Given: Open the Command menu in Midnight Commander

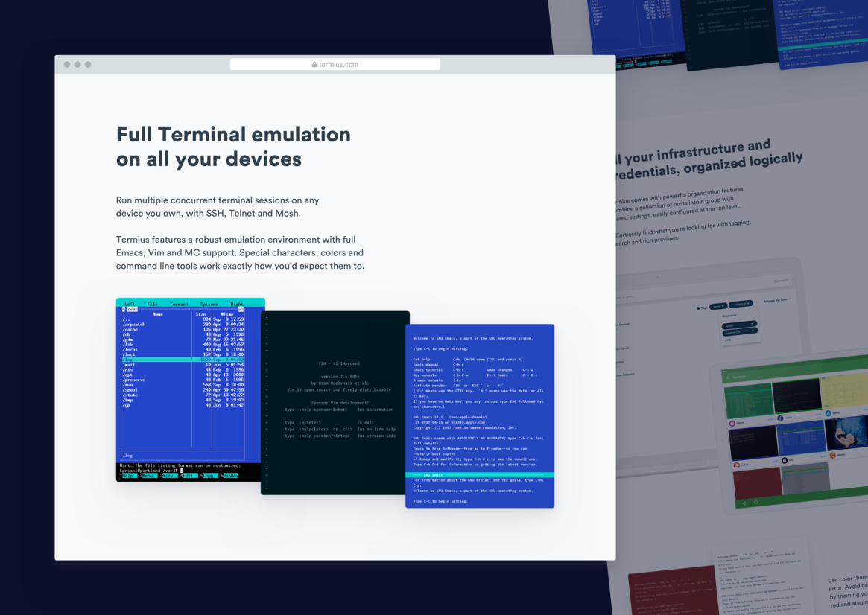Looking at the screenshot, I should 179,304.
